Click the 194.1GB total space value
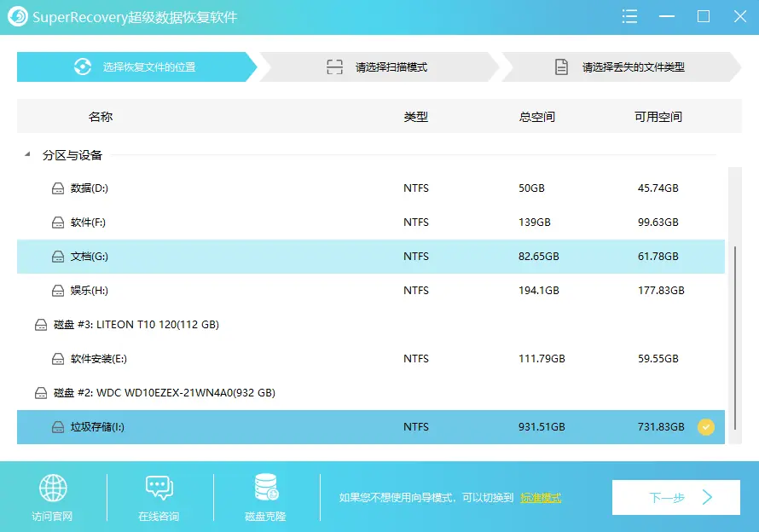The width and height of the screenshot is (759, 532). [x=538, y=291]
